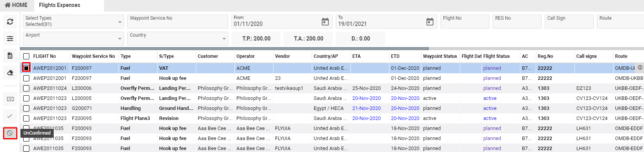Open the filter sliders icon
The width and height of the screenshot is (644, 152).
(10, 39)
